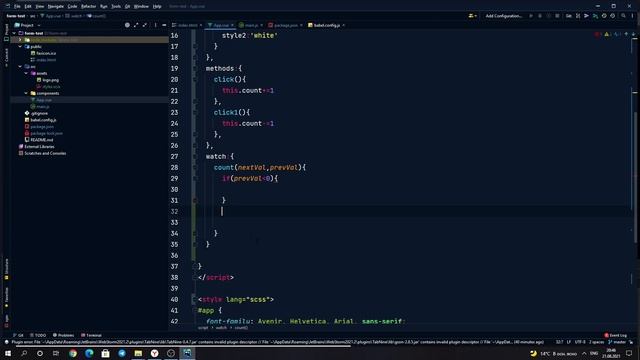640x360 pixels.
Task: Toggle the Favorites side tool tab
Action: tap(6, 297)
